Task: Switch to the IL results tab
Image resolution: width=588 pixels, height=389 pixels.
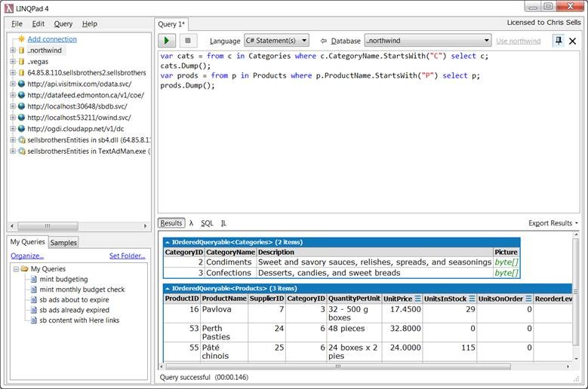Action: pyautogui.click(x=223, y=223)
